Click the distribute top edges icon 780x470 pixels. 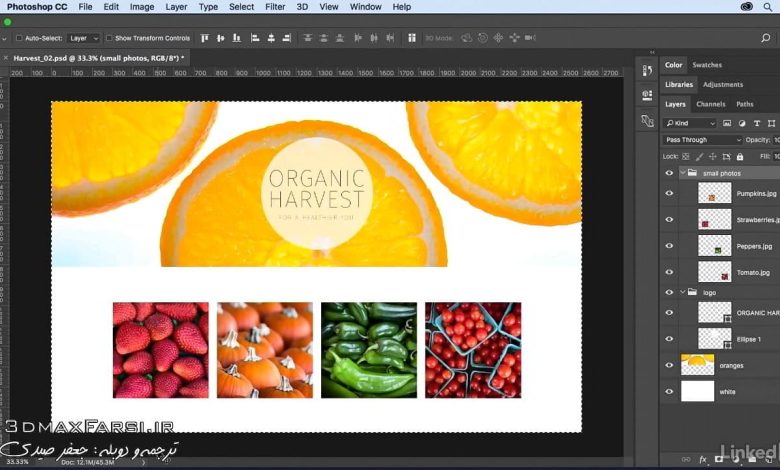307,38
